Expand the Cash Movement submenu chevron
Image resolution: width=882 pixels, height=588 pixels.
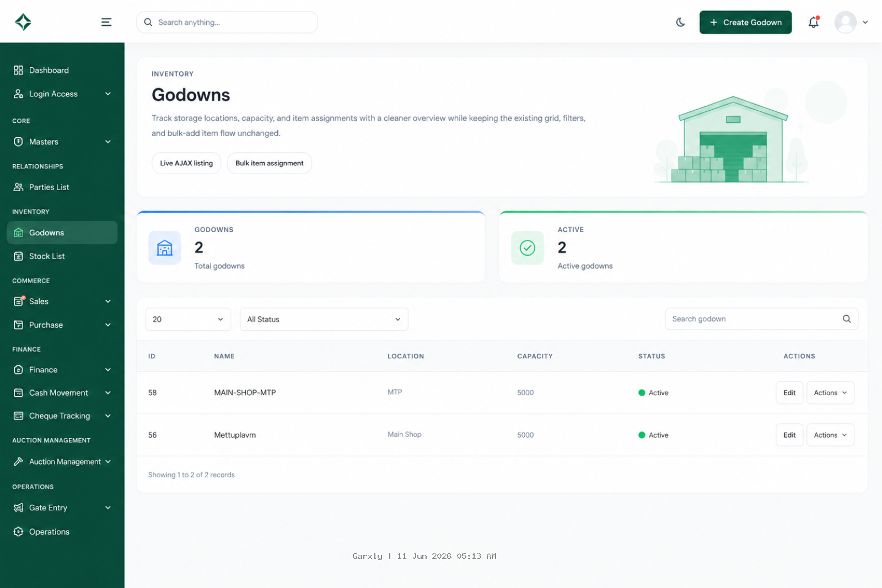tap(108, 392)
